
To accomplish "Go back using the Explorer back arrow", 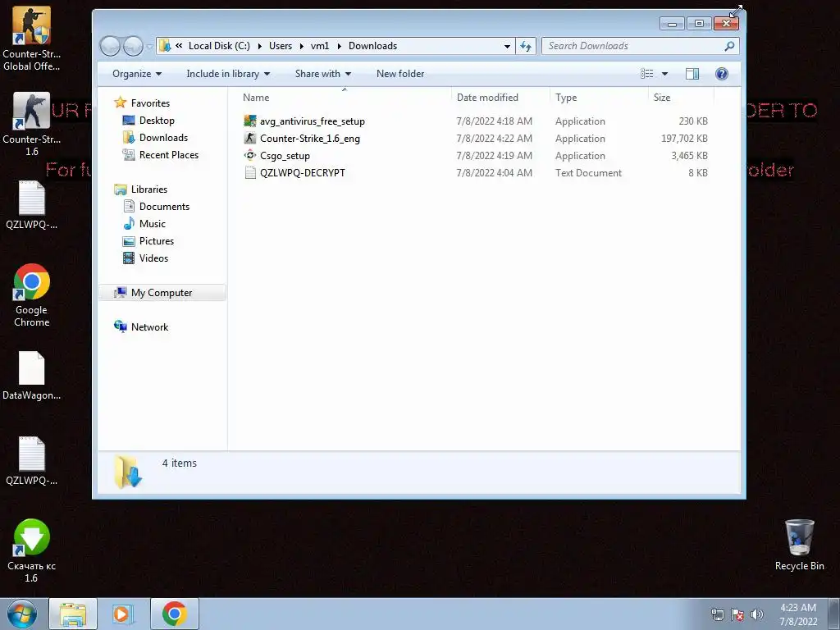I will click(111, 46).
